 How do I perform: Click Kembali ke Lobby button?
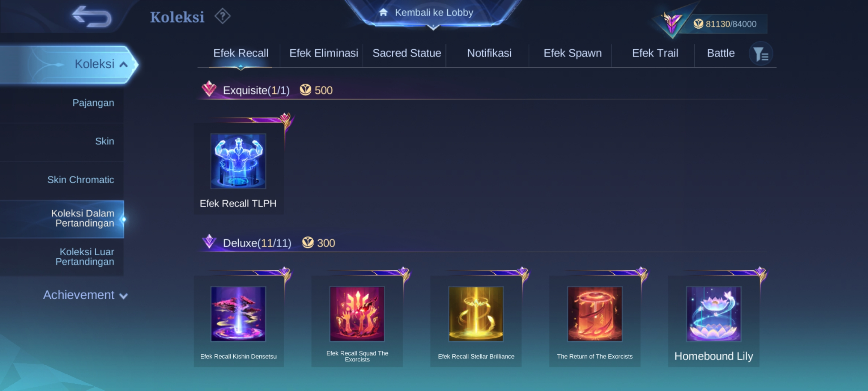tap(433, 13)
